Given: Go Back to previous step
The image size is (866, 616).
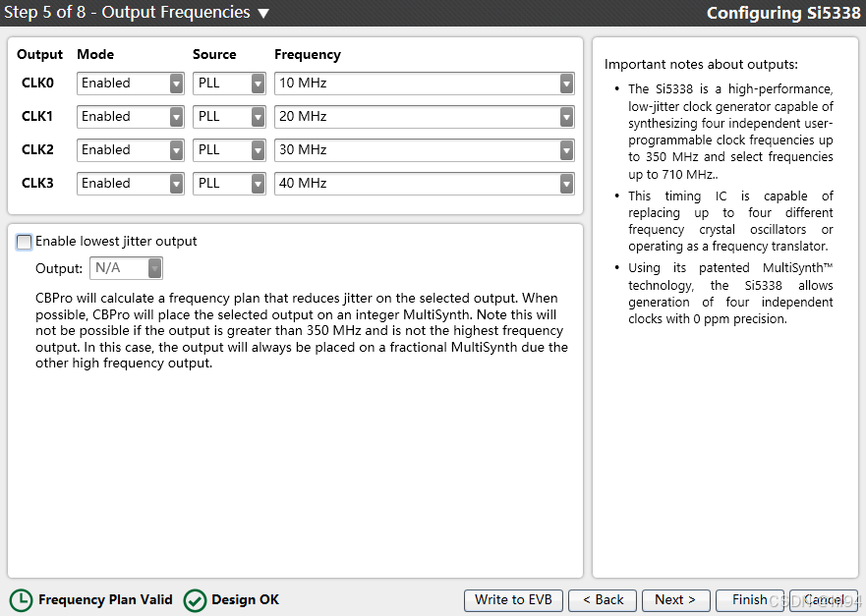Looking at the screenshot, I should [x=603, y=600].
